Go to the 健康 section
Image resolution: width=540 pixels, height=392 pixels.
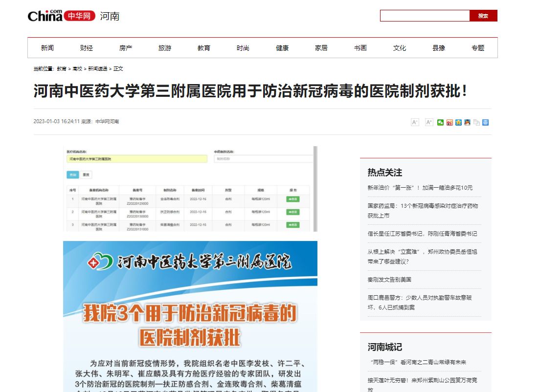point(282,48)
